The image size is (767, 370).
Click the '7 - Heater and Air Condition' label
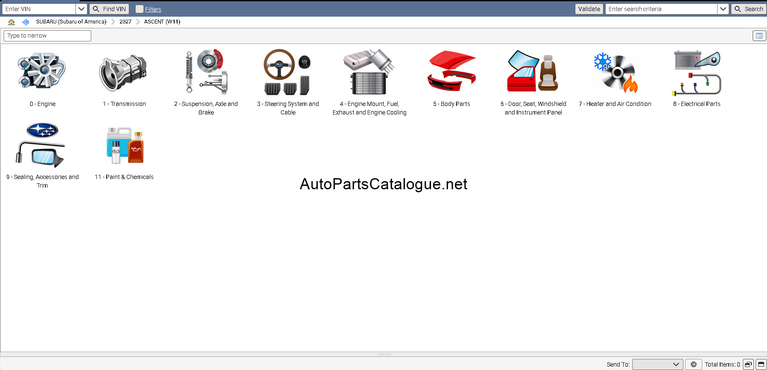pyautogui.click(x=615, y=104)
